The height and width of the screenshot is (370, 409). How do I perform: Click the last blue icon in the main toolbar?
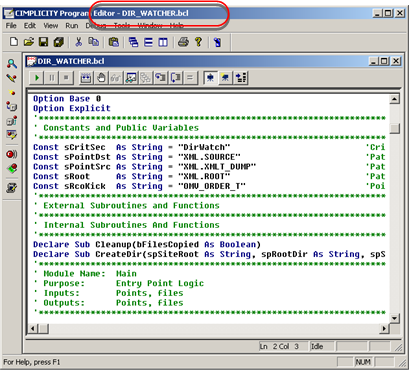point(217,42)
